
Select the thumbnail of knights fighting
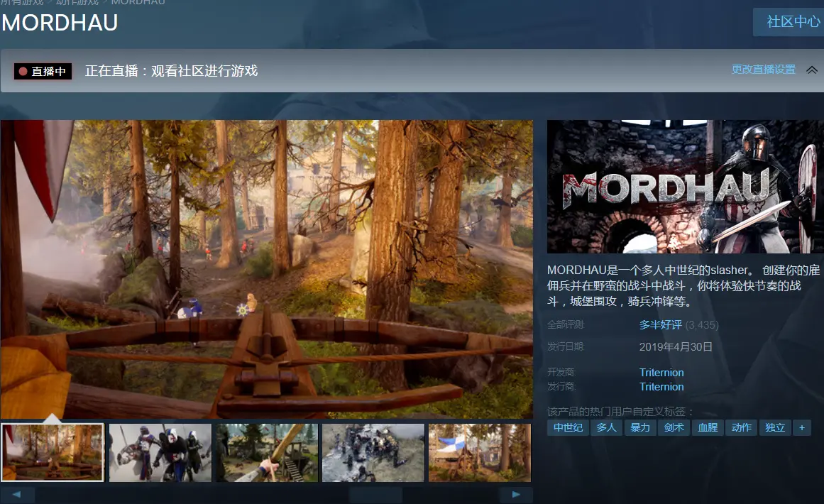click(160, 452)
